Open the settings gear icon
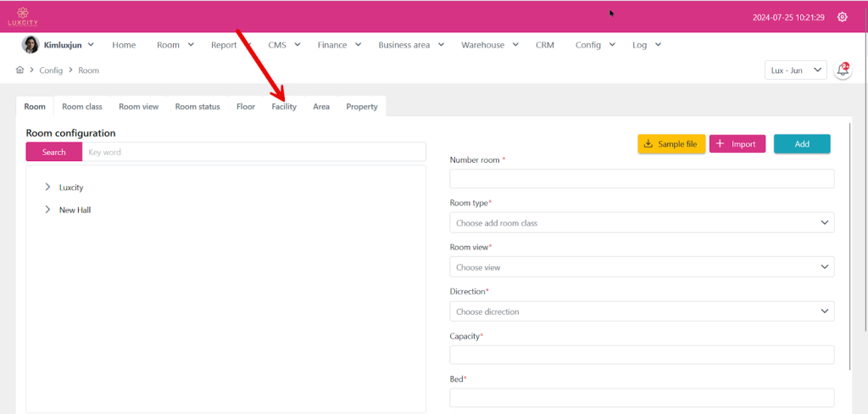The width and height of the screenshot is (868, 414). 842,17
